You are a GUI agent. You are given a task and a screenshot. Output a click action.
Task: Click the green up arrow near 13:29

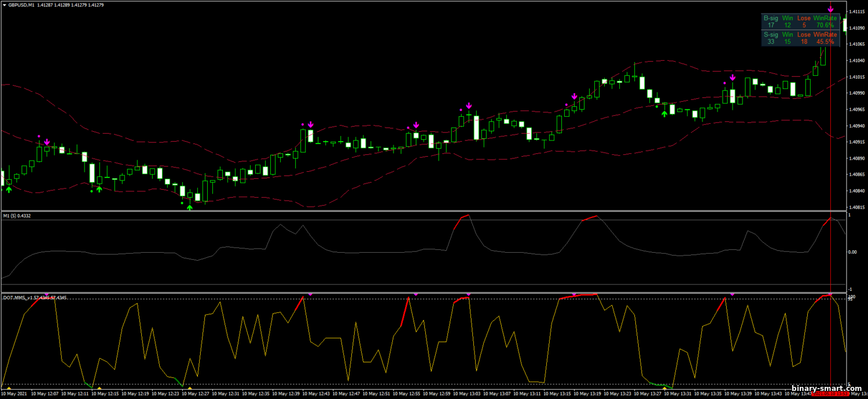point(664,113)
